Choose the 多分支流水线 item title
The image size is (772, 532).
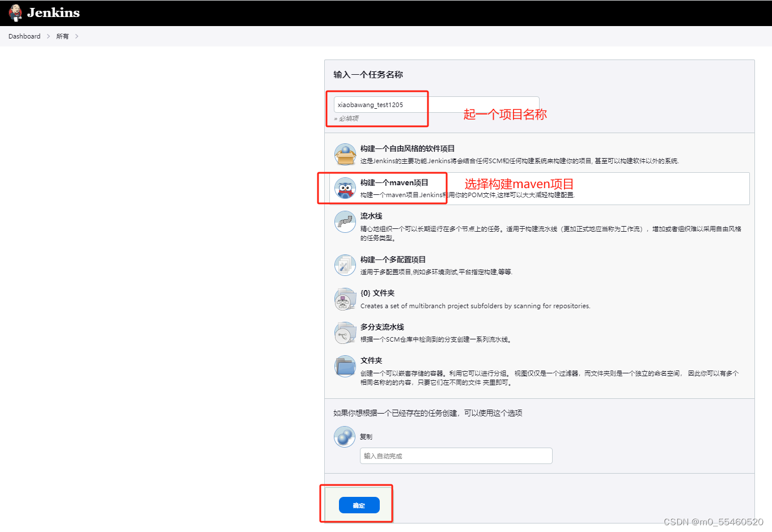click(x=382, y=327)
